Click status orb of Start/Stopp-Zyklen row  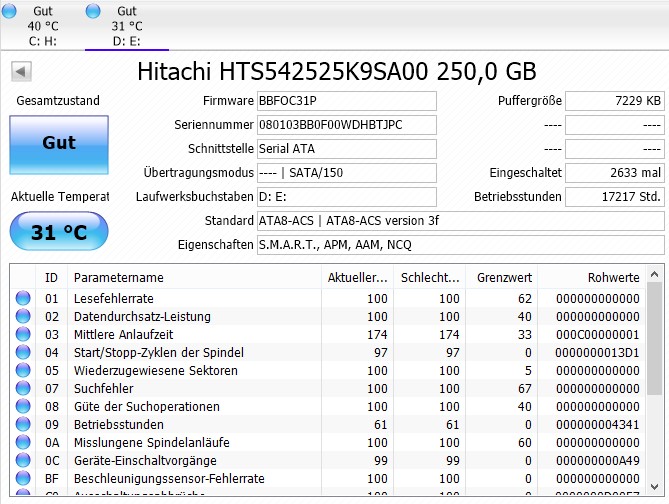[23, 352]
